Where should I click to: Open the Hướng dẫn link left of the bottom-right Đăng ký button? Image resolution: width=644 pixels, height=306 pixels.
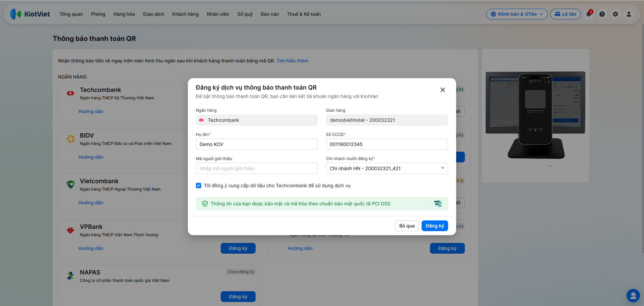pyautogui.click(x=300, y=248)
